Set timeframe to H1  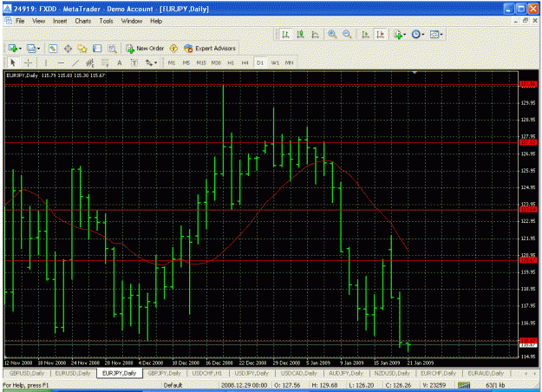pyautogui.click(x=231, y=62)
